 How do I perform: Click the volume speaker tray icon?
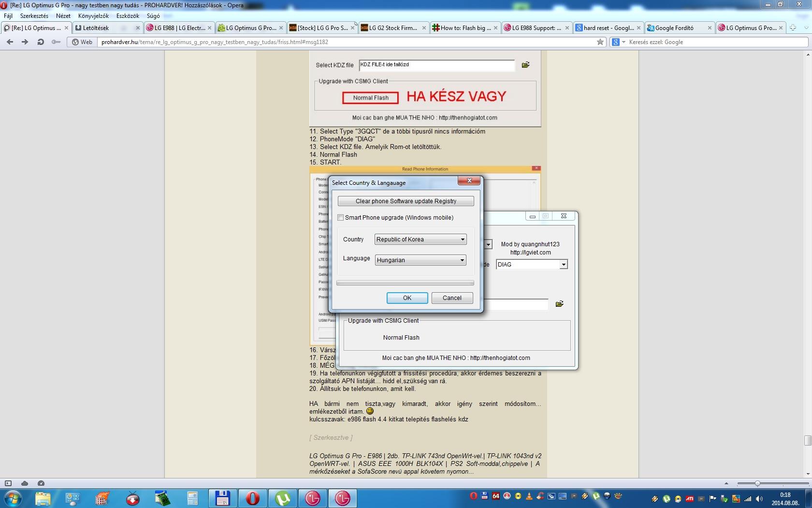tap(759, 498)
